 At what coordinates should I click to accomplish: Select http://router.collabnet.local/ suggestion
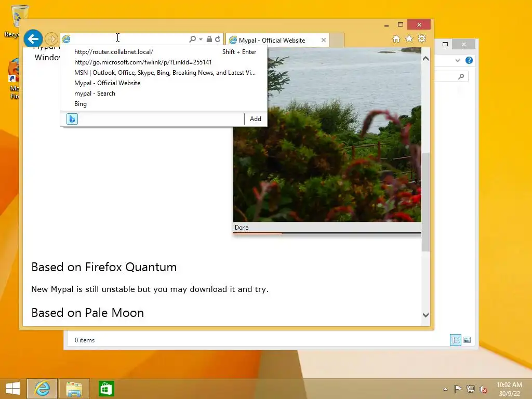(164, 52)
